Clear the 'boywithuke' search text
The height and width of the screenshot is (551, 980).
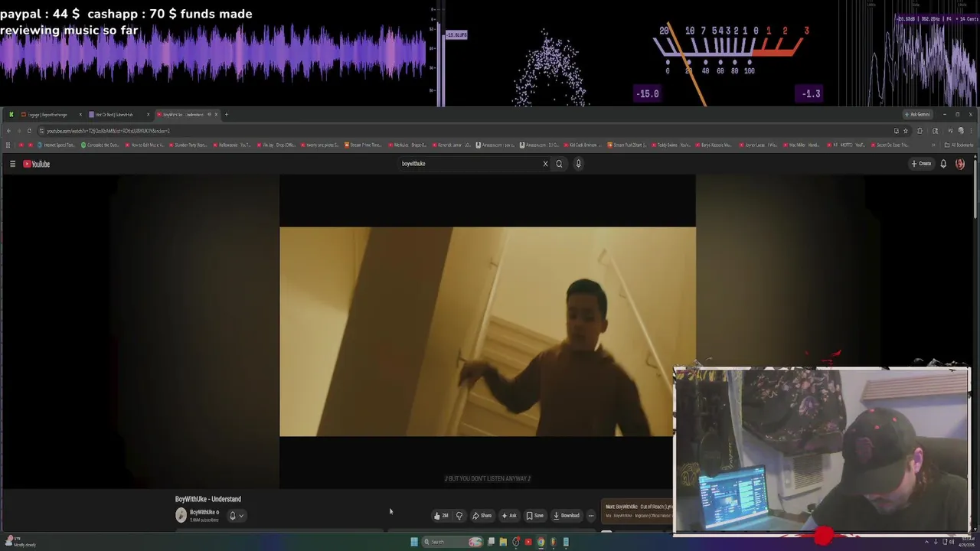point(545,164)
